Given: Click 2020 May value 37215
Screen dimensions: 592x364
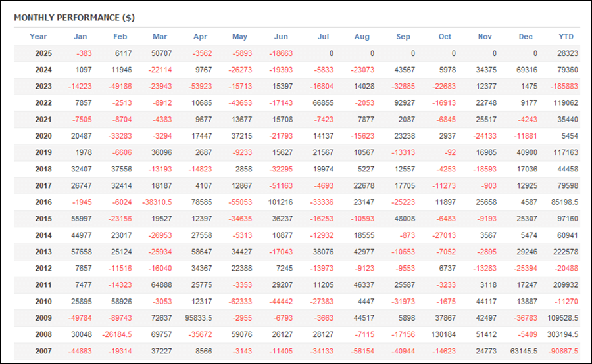Looking at the screenshot, I should pyautogui.click(x=241, y=136).
